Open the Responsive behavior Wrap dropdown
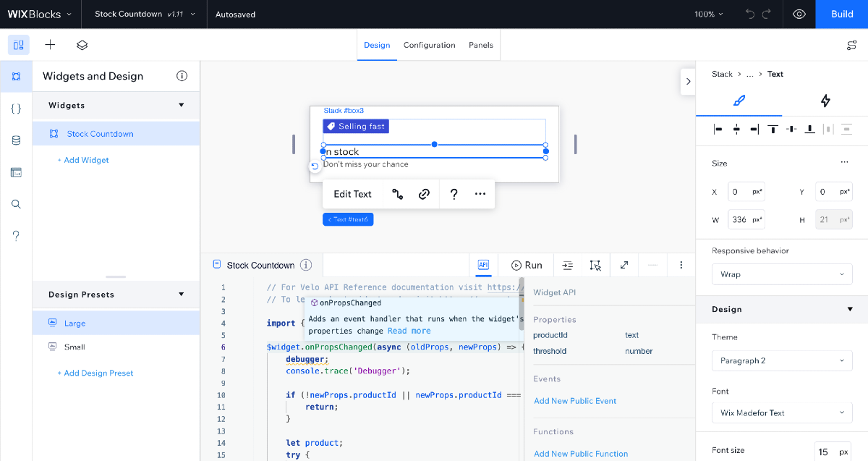 pyautogui.click(x=782, y=274)
